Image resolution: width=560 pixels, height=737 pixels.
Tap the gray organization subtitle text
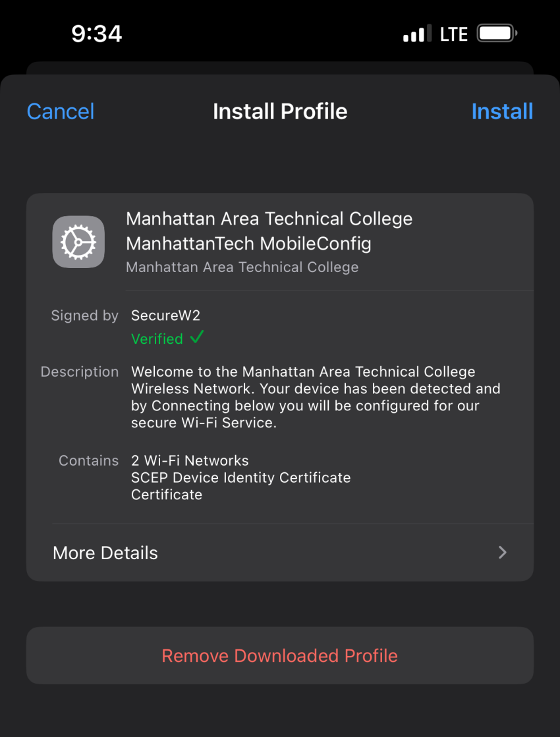coord(242,267)
